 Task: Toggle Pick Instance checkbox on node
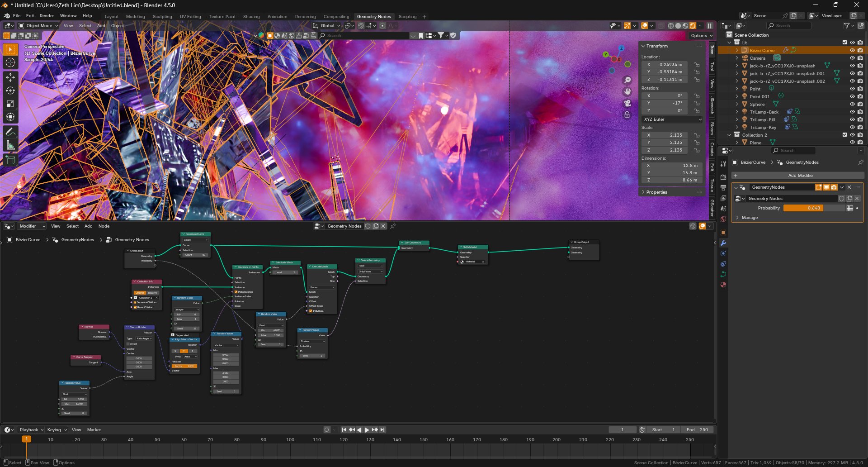(236, 292)
